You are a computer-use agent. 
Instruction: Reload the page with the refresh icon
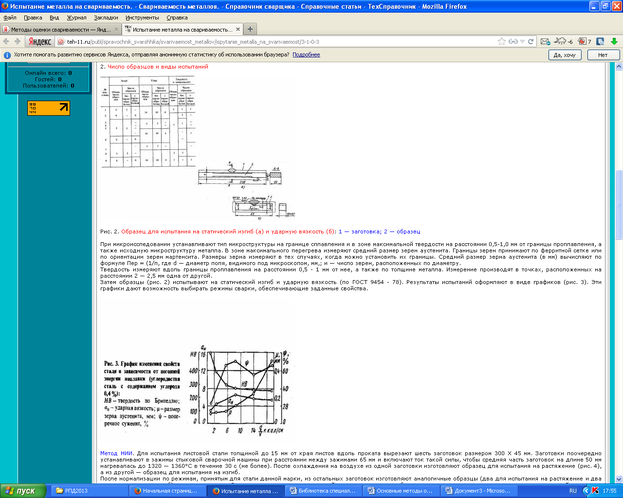click(x=531, y=41)
